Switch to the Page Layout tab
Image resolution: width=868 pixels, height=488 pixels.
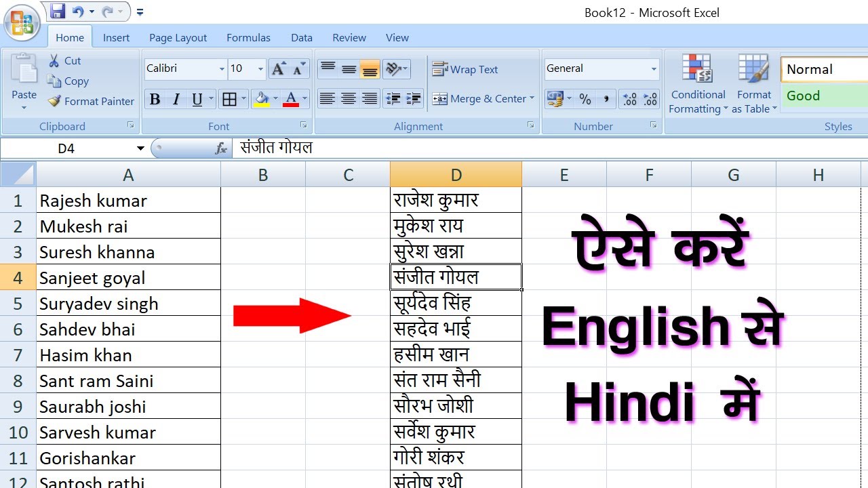pos(178,38)
